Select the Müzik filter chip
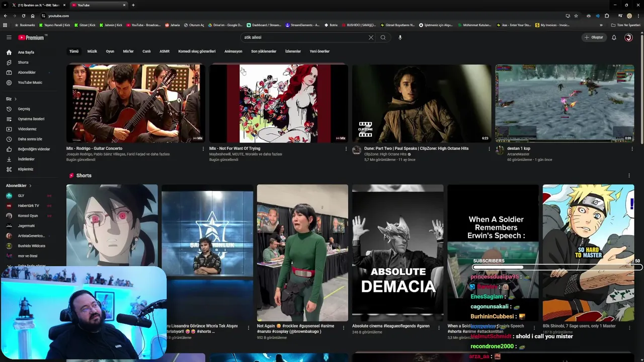This screenshot has width=644, height=362. pyautogui.click(x=92, y=51)
